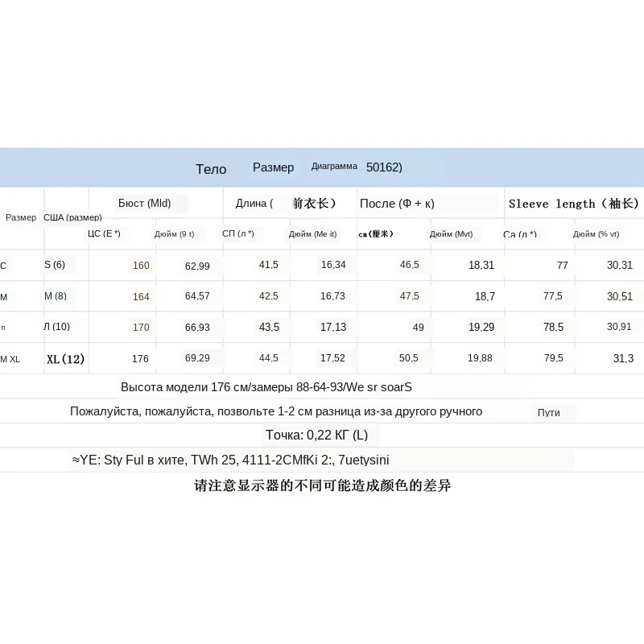Click the 'M (8)' size cell
Viewport: 644px width, 644px height.
click(56, 295)
